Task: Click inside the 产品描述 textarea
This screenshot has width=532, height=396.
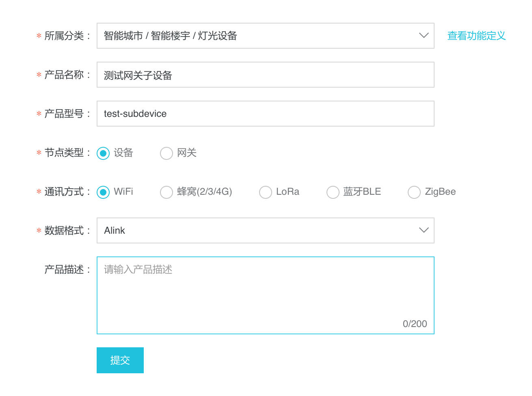Action: pyautogui.click(x=265, y=295)
